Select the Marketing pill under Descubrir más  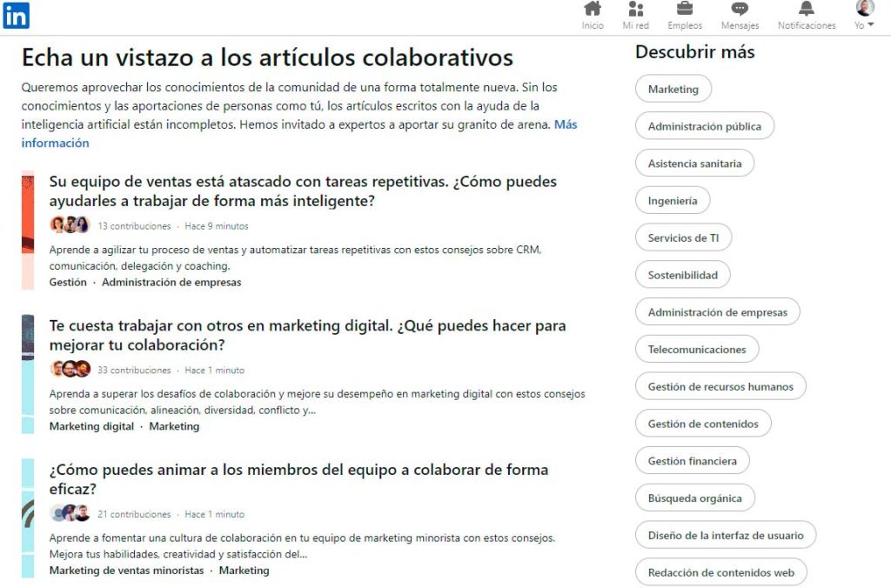click(673, 88)
